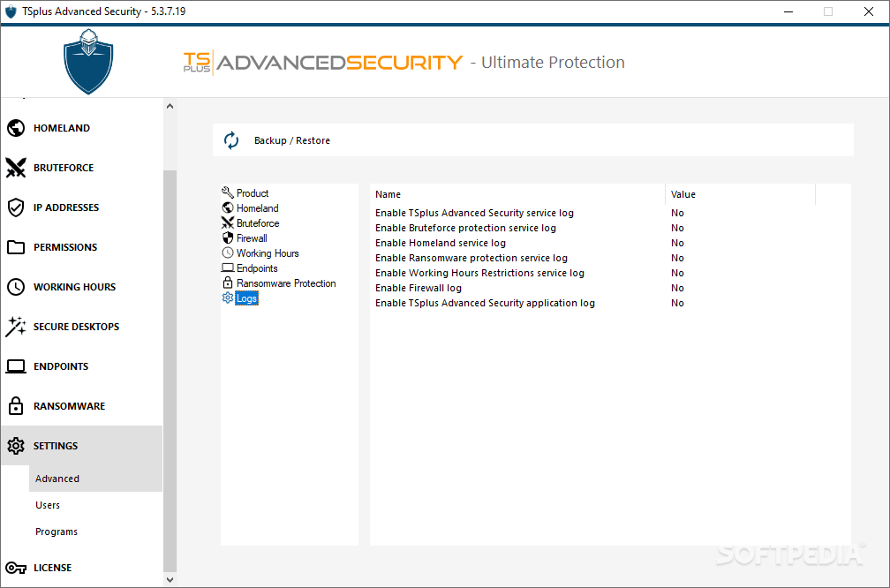Click the Ransomware Protection lock icon in tree
Viewport: 890px width, 588px height.
click(x=228, y=283)
